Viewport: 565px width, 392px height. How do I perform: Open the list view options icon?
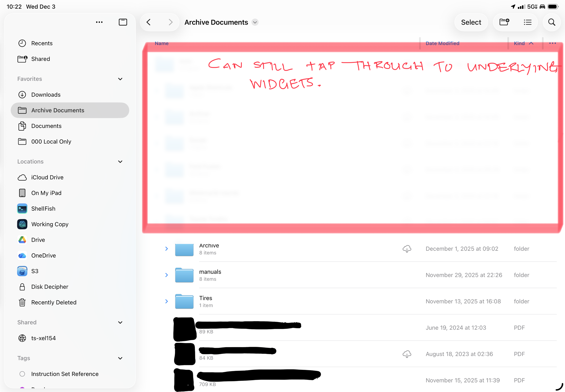[x=527, y=22]
